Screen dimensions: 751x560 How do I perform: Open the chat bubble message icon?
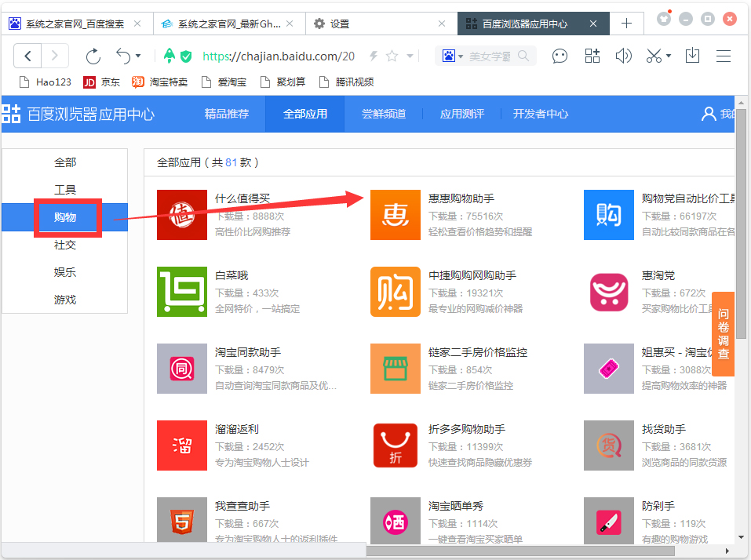[x=560, y=56]
